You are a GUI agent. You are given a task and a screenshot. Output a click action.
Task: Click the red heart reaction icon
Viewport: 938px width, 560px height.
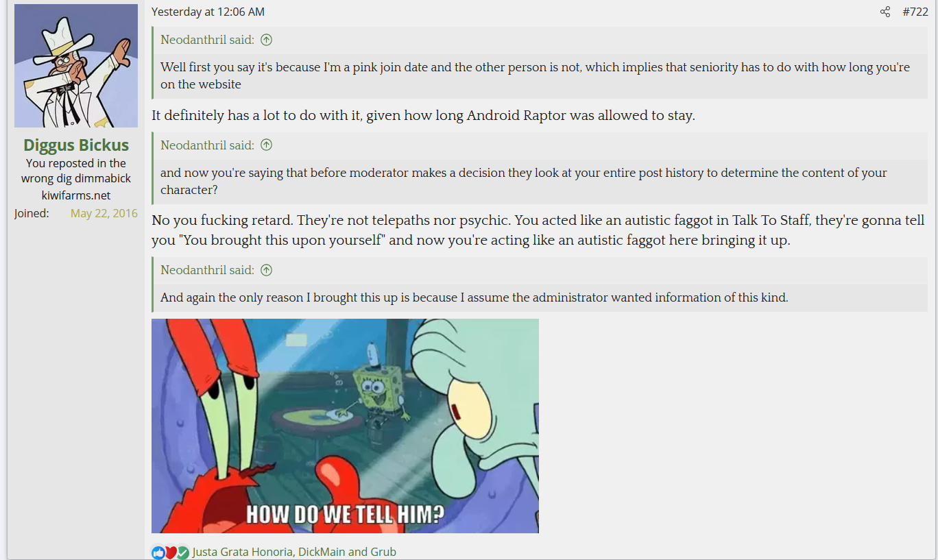[x=171, y=552]
